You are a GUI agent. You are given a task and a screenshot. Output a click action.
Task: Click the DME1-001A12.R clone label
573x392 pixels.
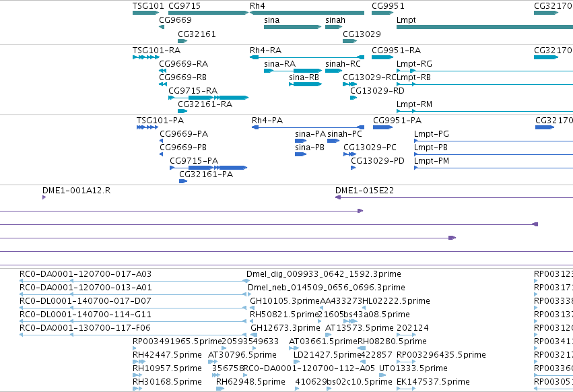pyautogui.click(x=76, y=190)
